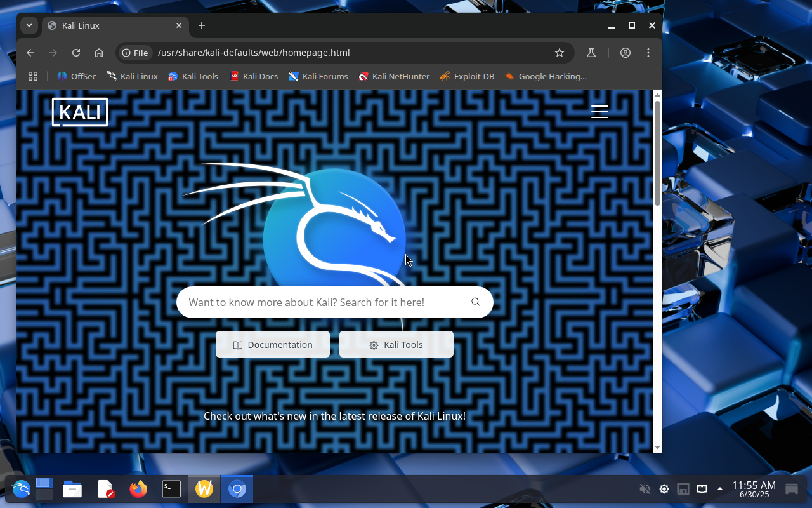This screenshot has height=508, width=812.
Task: Select the Kali Linux tab
Action: click(114, 25)
